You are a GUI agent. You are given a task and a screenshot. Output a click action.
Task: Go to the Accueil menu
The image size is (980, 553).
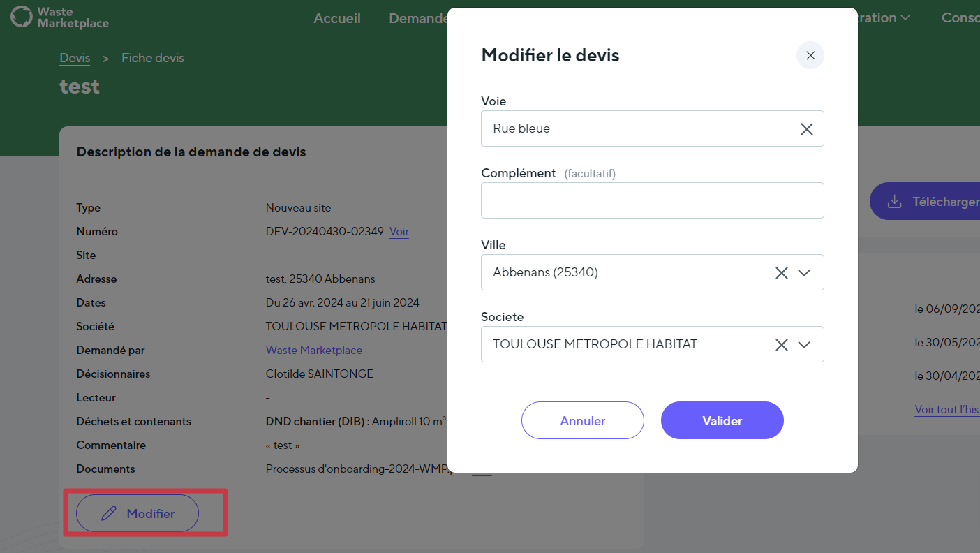[337, 18]
